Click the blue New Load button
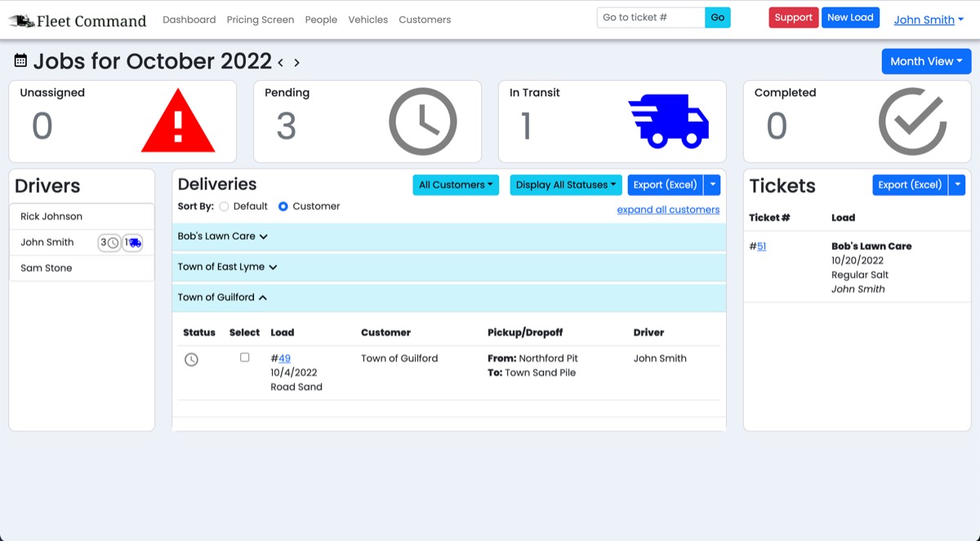 coord(849,18)
